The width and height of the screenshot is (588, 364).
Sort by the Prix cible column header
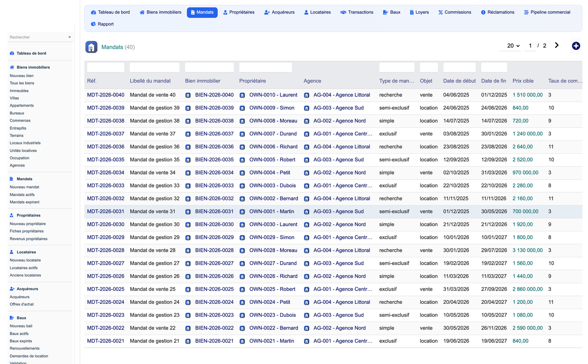pyautogui.click(x=523, y=81)
